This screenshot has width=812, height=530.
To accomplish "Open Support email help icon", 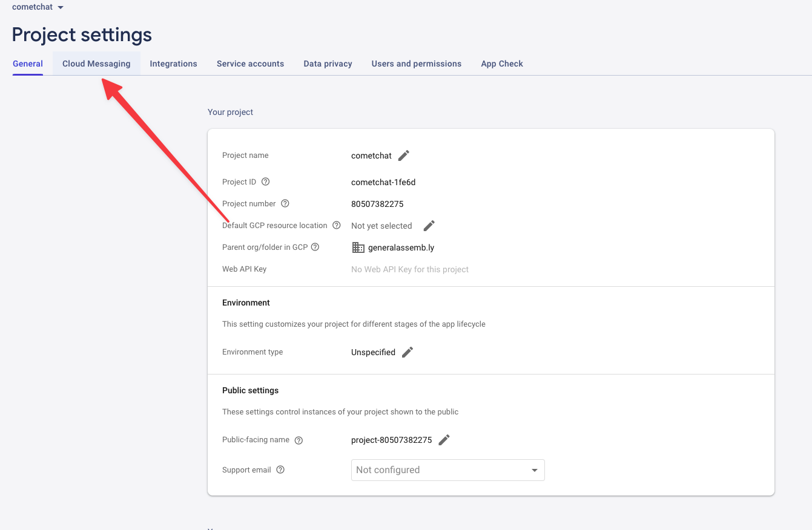I will tap(280, 469).
